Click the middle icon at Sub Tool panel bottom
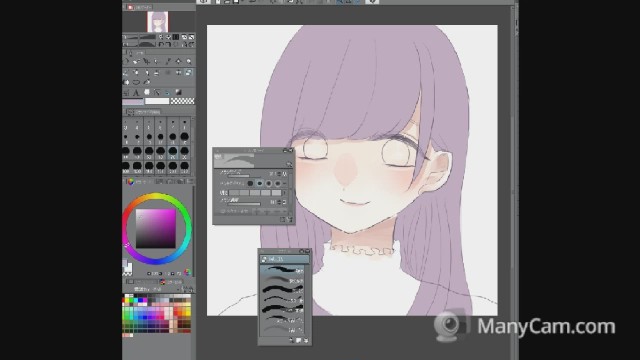The width and height of the screenshot is (640, 360). 299,340
